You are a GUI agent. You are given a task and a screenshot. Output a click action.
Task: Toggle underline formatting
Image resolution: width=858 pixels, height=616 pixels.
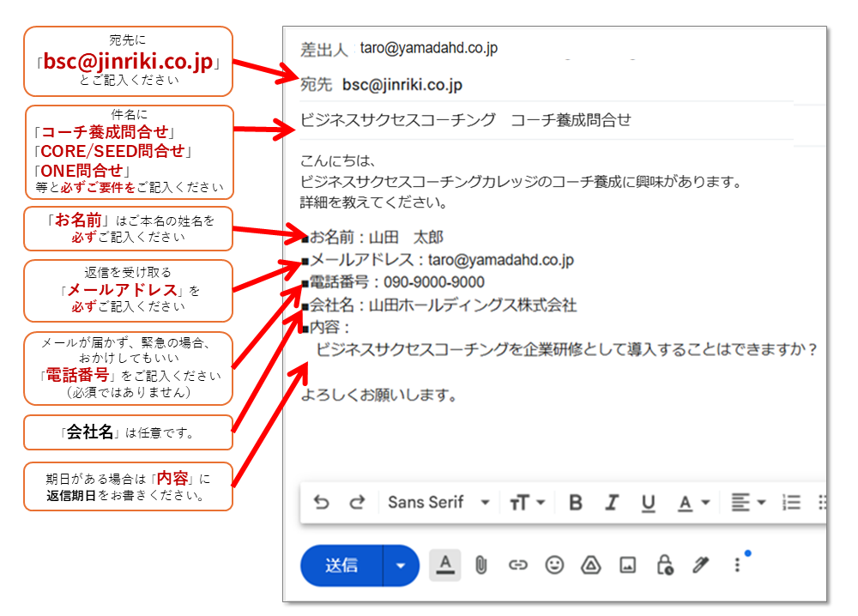coord(649,502)
